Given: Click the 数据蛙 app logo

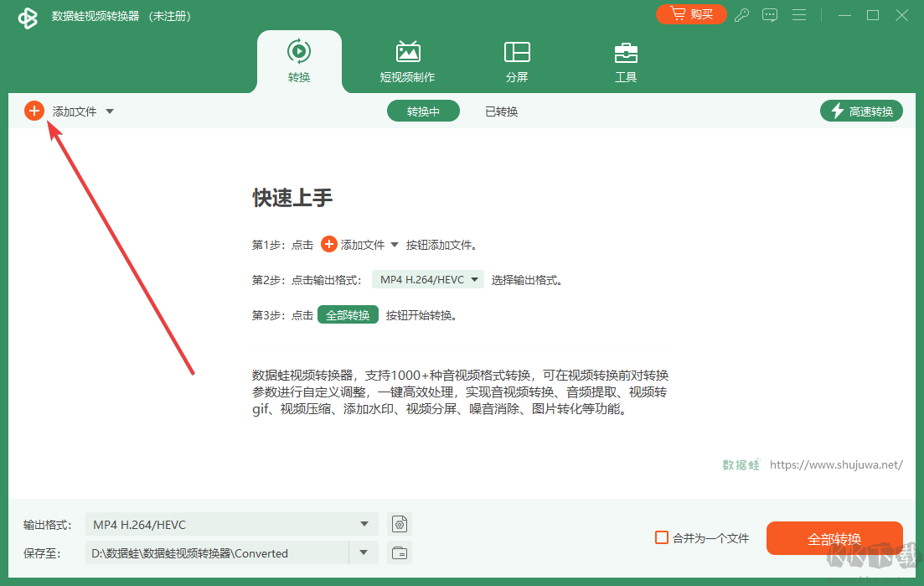Looking at the screenshot, I should (28, 15).
